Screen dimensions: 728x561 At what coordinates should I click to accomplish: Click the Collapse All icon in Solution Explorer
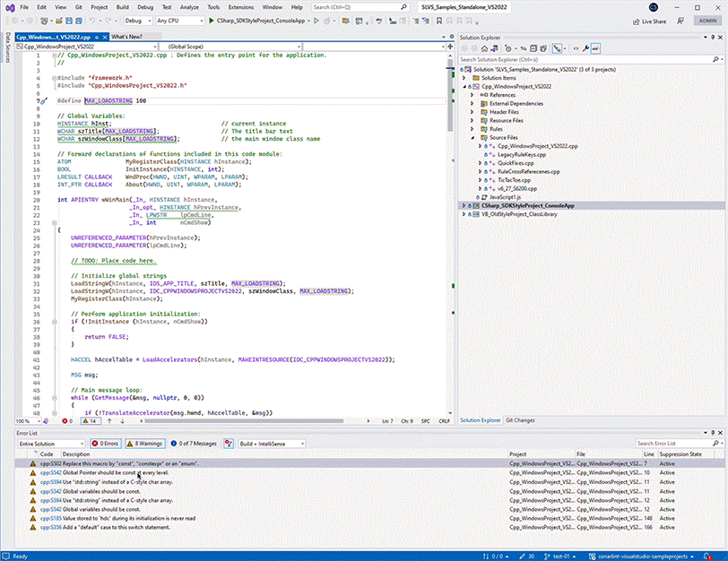coord(533,48)
